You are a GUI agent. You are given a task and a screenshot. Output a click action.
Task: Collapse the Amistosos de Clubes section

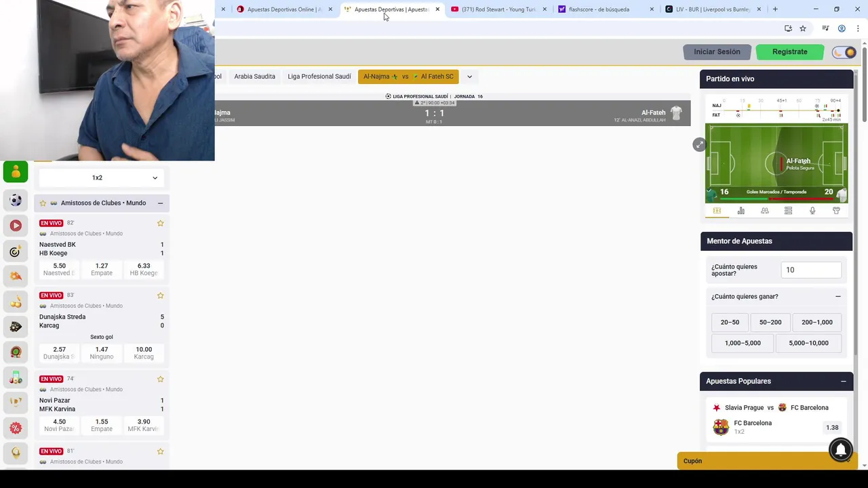coord(160,203)
